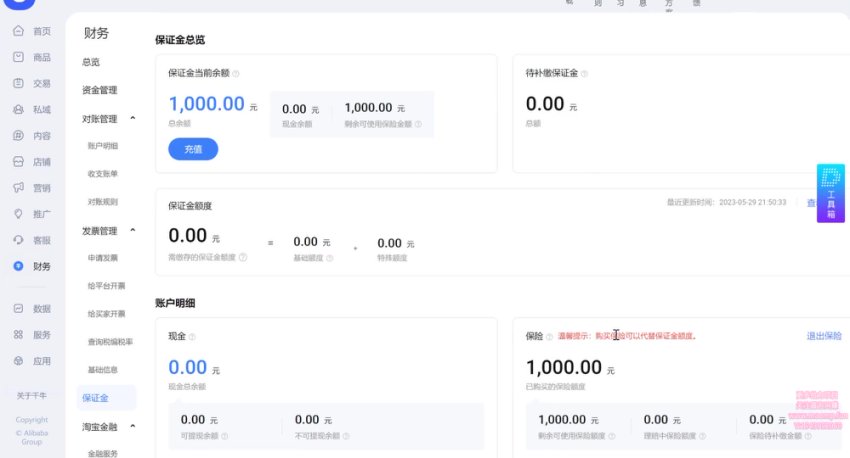Image resolution: width=850 pixels, height=458 pixels.
Task: Open the 关于千牛 about link
Action: coord(32,395)
